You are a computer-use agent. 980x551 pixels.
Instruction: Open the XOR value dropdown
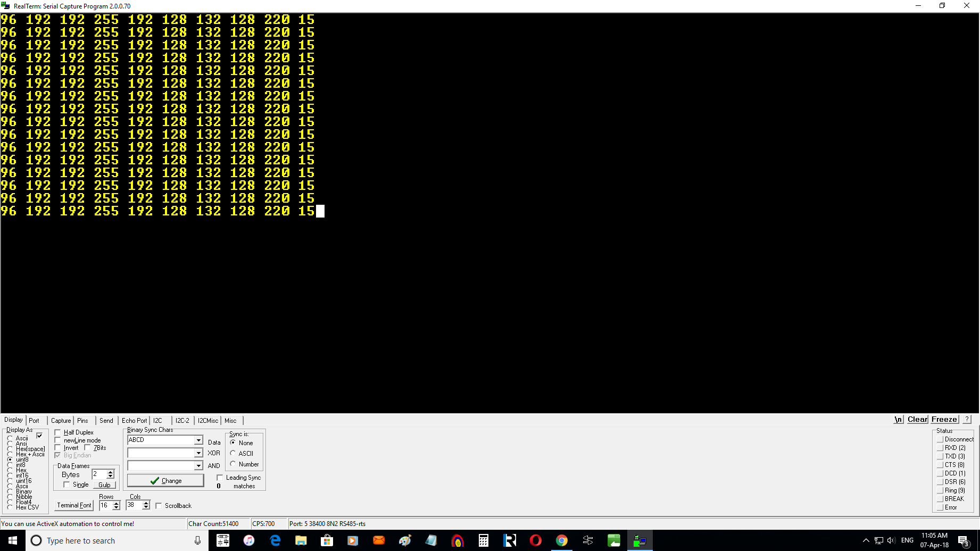click(x=198, y=453)
